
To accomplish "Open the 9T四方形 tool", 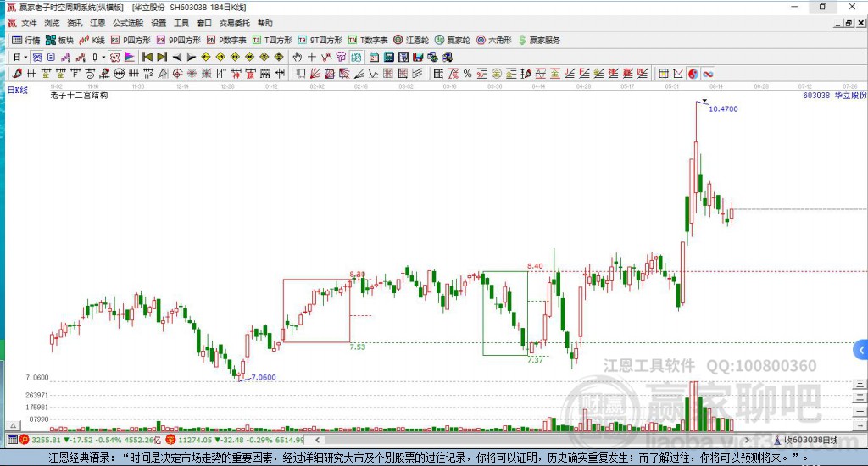I will point(320,40).
